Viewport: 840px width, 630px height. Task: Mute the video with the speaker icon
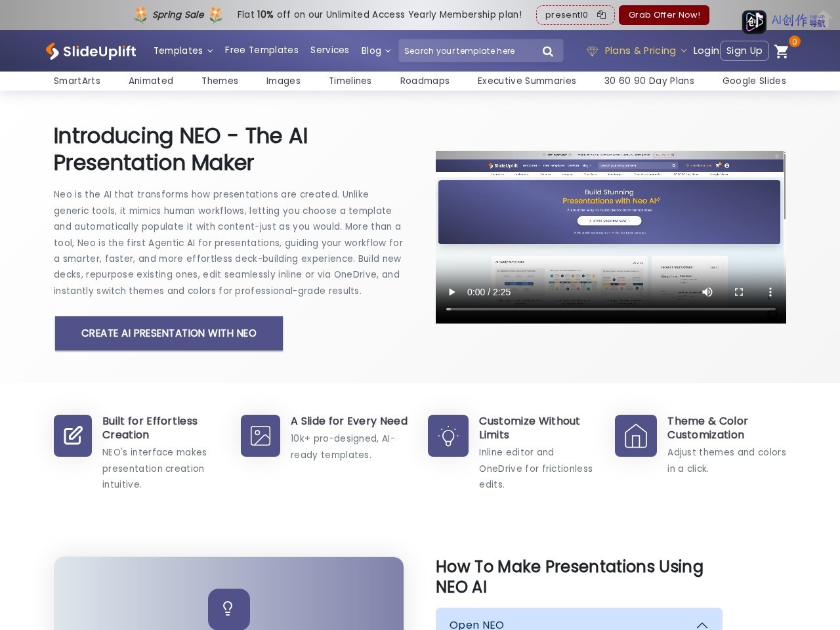tap(707, 292)
